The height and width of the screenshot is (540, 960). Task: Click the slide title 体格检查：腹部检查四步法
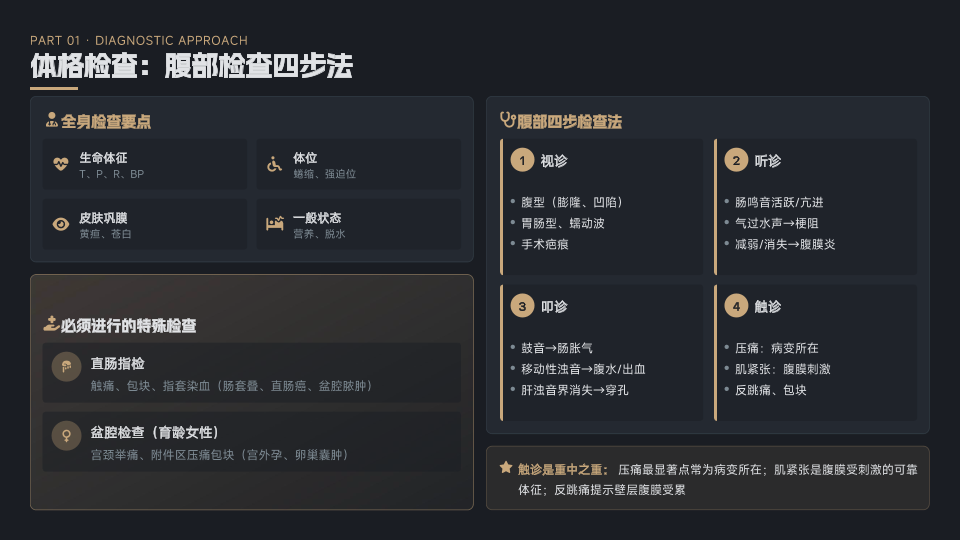point(191,67)
